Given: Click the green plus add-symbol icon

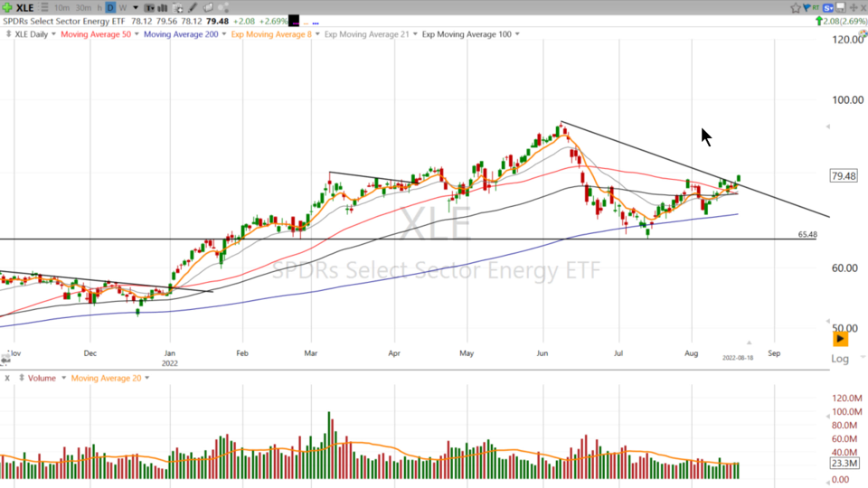Looking at the screenshot, I should click(7, 7).
